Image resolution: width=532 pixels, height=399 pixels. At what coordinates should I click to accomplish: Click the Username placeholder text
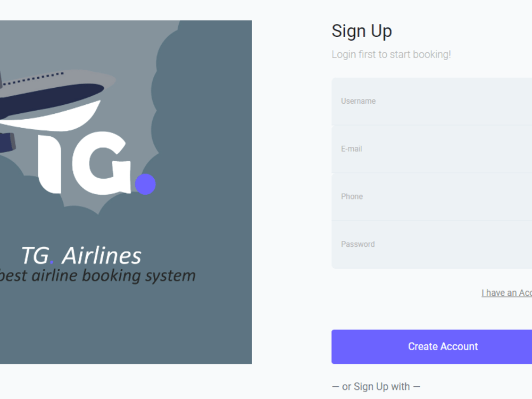[358, 101]
